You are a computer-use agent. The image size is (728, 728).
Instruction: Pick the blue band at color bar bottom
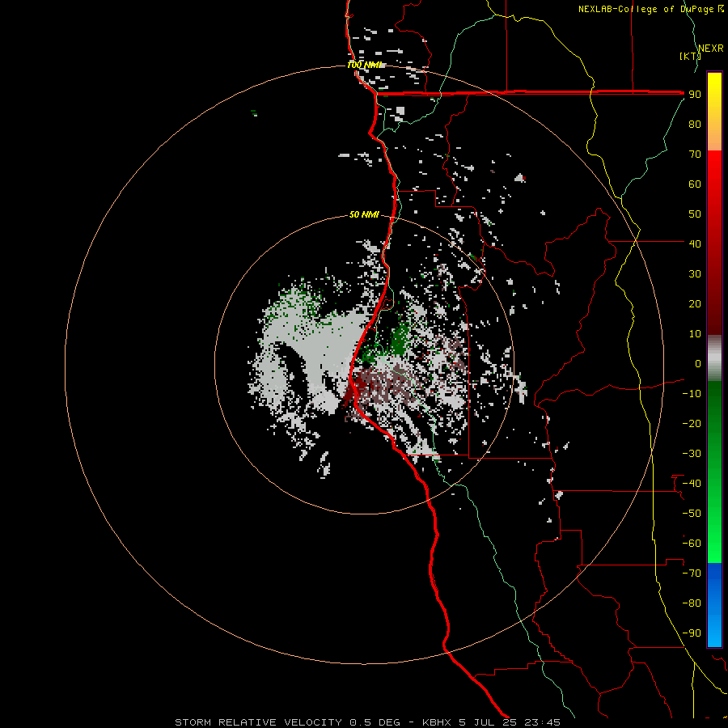pyautogui.click(x=714, y=604)
